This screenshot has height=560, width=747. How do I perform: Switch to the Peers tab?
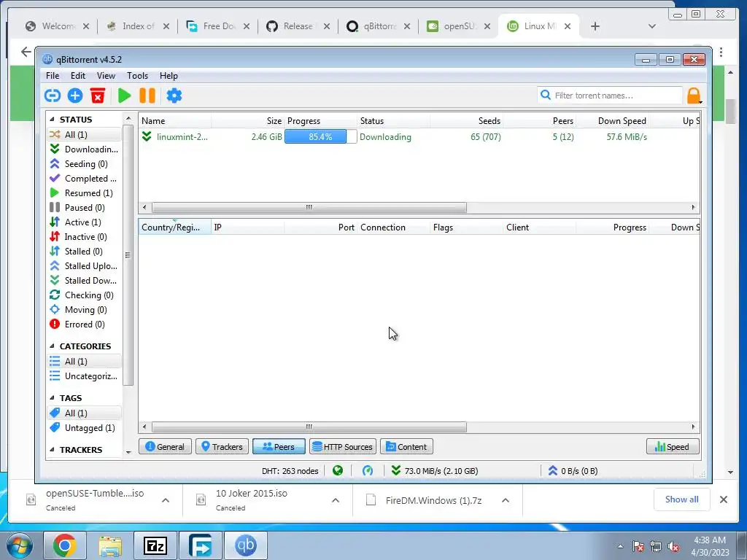(279, 447)
